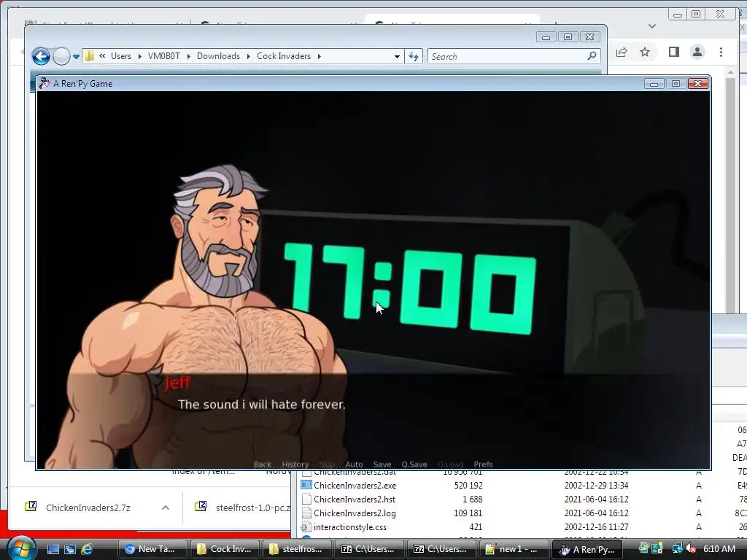This screenshot has height=560, width=747.
Task: Select the Cock Invaders breadcrumb
Action: coord(284,56)
